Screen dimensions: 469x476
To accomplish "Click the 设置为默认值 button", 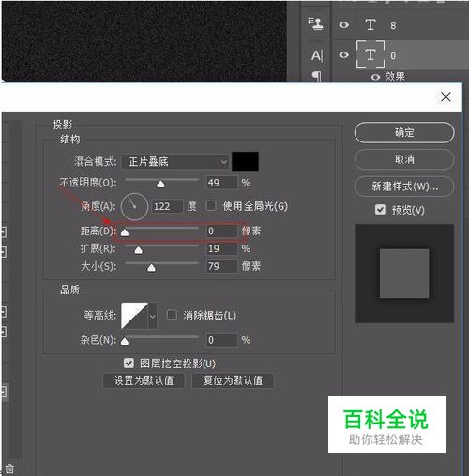I will [144, 380].
